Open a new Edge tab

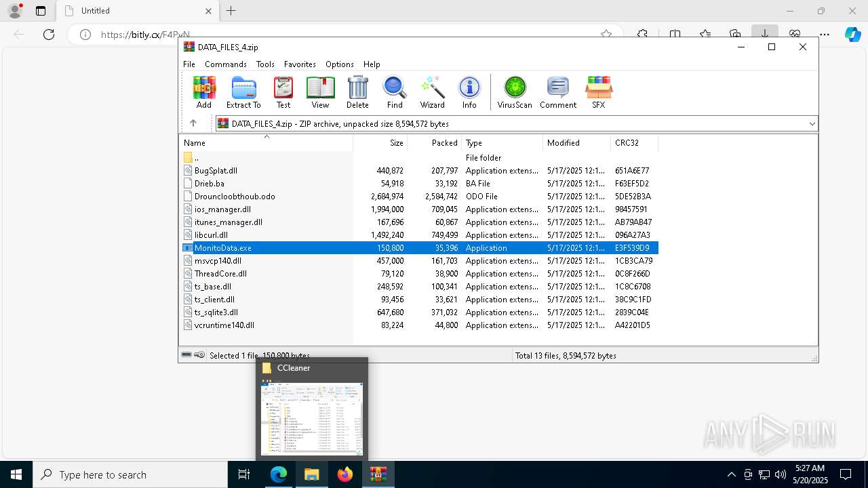coord(231,11)
